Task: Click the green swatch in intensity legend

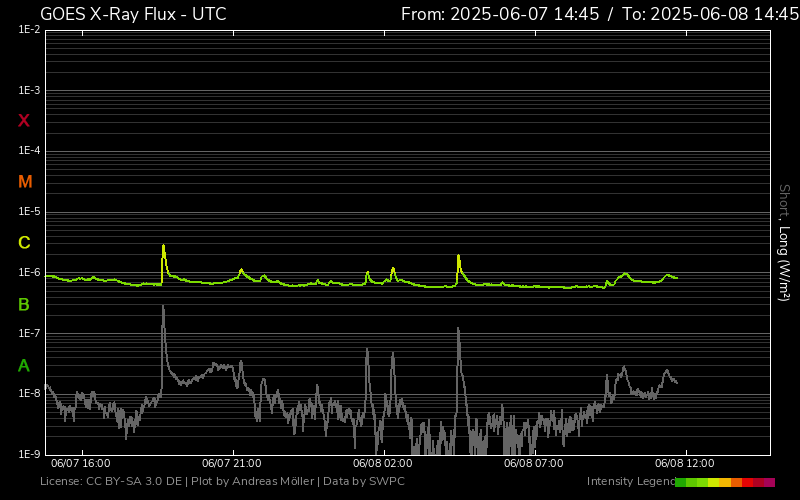Action: pos(681,482)
